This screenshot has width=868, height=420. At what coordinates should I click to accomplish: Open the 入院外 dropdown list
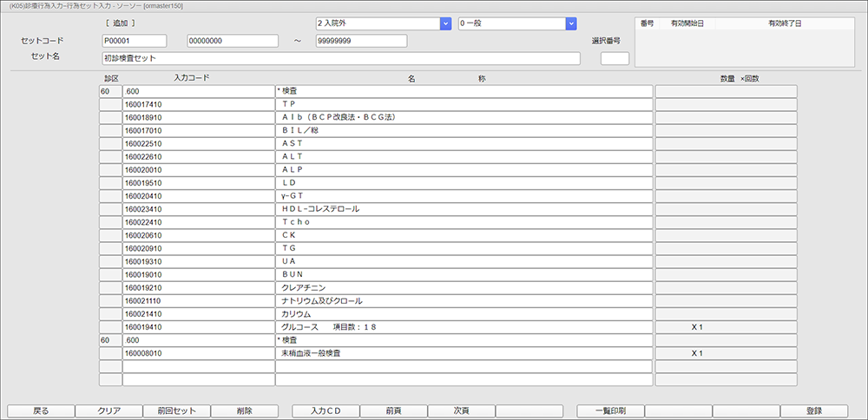[445, 23]
